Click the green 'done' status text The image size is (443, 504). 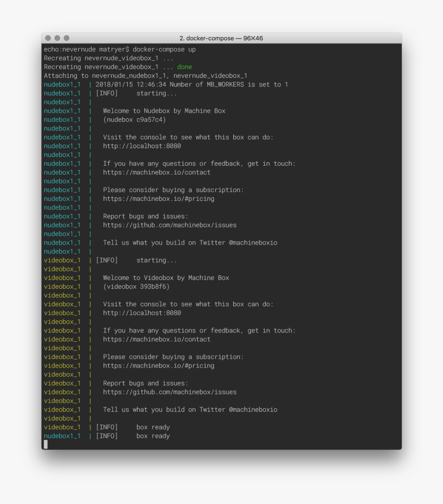coord(184,67)
